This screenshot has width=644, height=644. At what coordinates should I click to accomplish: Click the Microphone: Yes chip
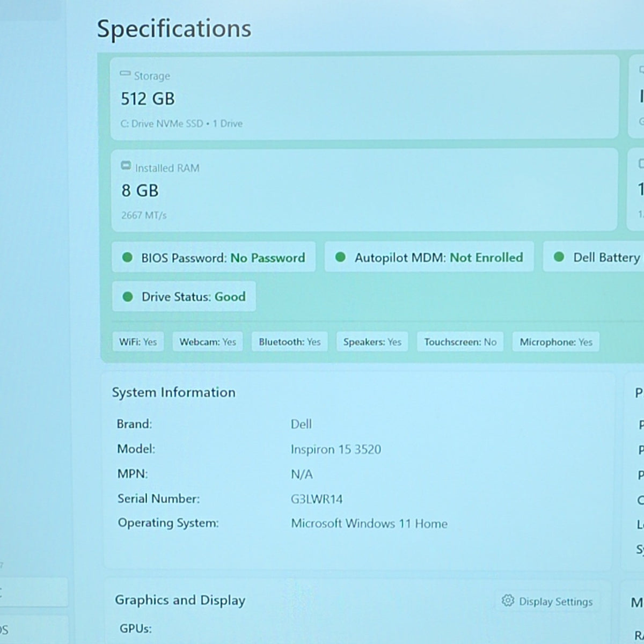[x=556, y=342]
